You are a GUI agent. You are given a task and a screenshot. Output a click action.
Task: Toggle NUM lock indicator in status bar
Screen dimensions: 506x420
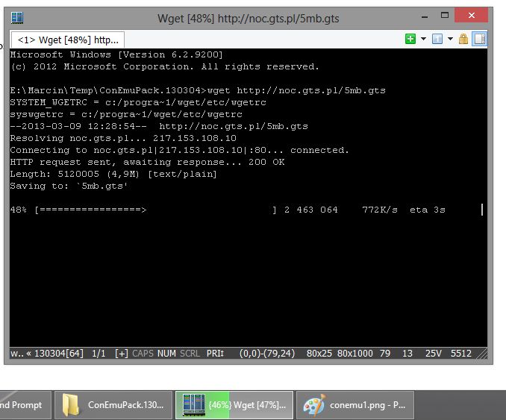pyautogui.click(x=166, y=354)
